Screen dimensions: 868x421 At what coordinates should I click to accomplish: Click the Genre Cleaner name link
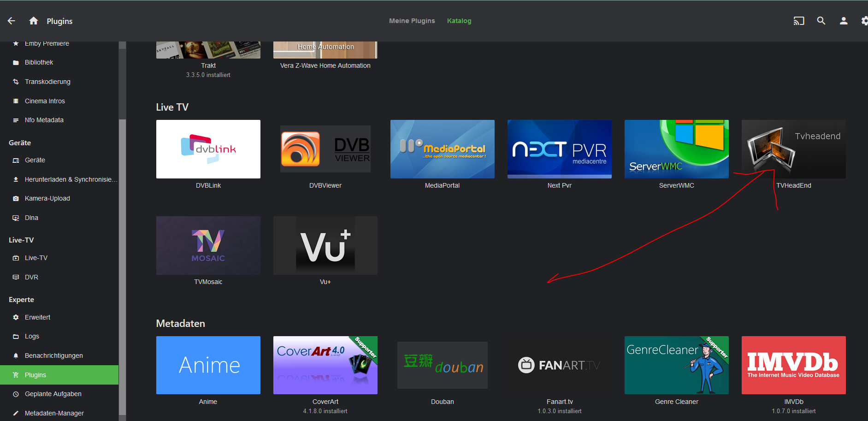click(x=677, y=402)
